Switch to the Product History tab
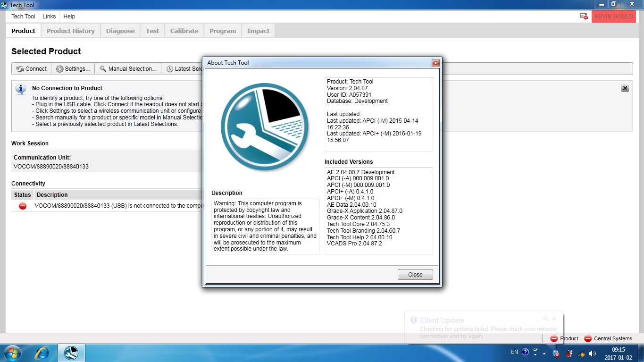644x362 pixels. [x=71, y=31]
